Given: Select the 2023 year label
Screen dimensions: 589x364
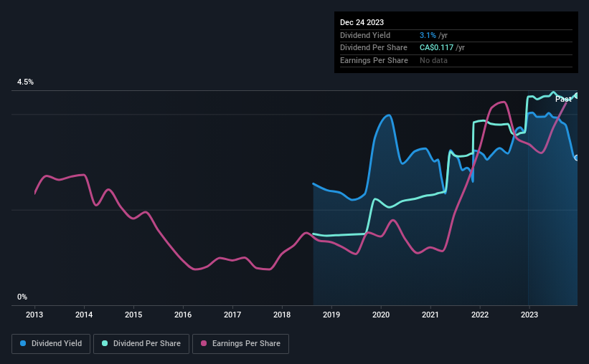Looking at the screenshot, I should [529, 315].
